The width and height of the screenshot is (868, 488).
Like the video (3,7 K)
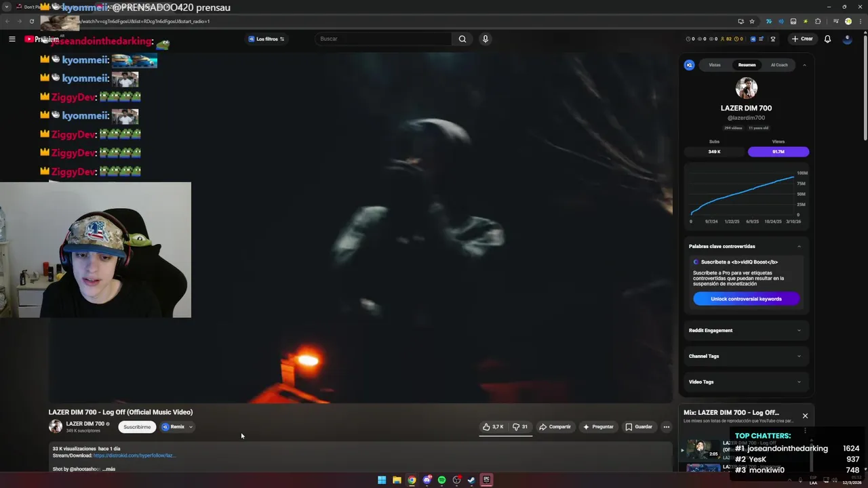tap(493, 427)
